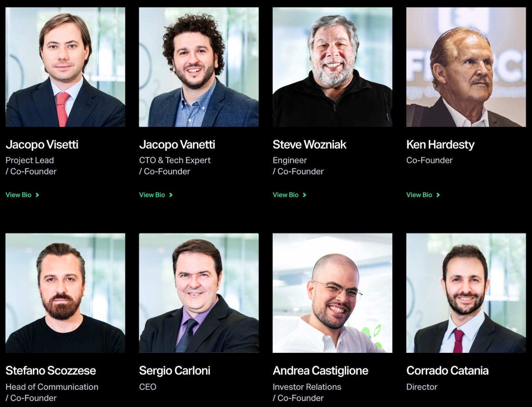Click arrow icon beside Steve Wozniak's View Bio

pyautogui.click(x=304, y=195)
